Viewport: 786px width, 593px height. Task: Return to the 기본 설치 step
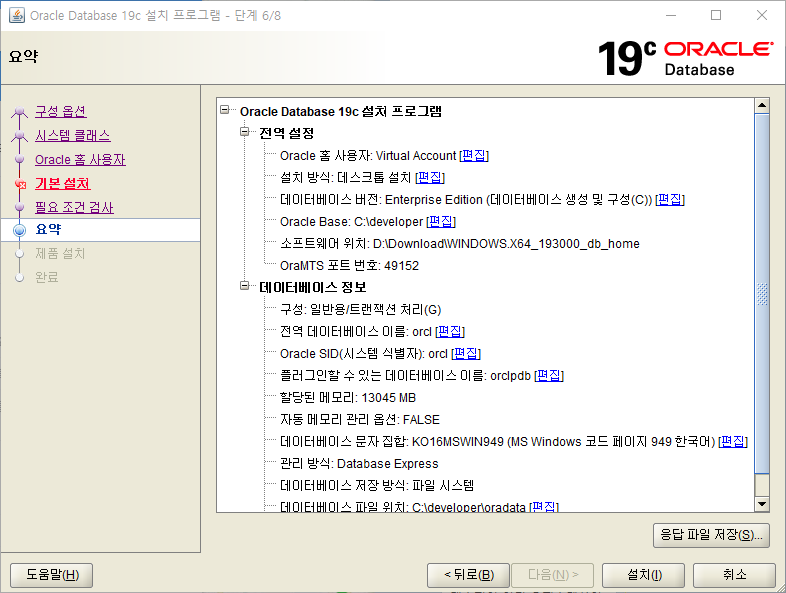click(x=63, y=183)
